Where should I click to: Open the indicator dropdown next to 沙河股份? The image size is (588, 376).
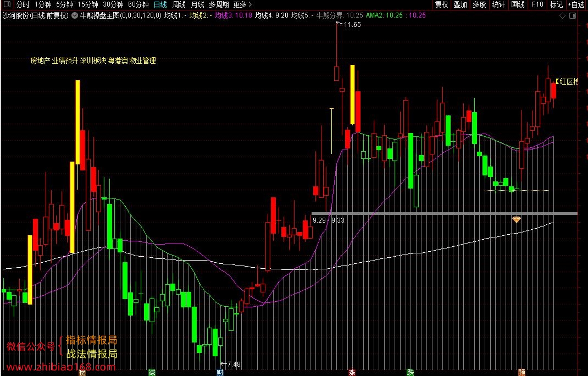pos(75,15)
